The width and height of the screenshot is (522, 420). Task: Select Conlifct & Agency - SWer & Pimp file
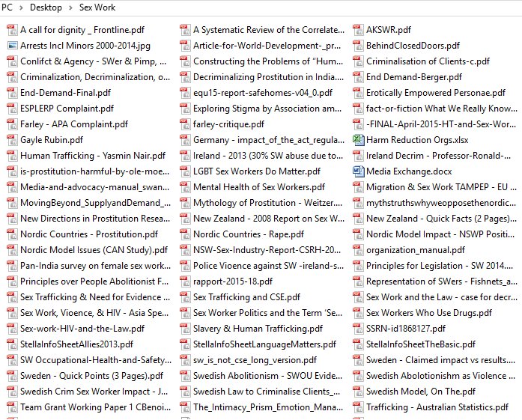click(x=94, y=61)
